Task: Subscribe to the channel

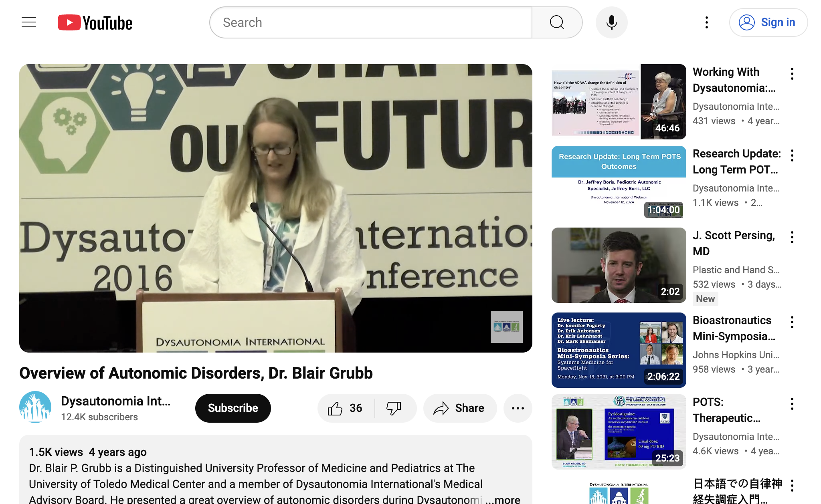Action: coord(233,408)
